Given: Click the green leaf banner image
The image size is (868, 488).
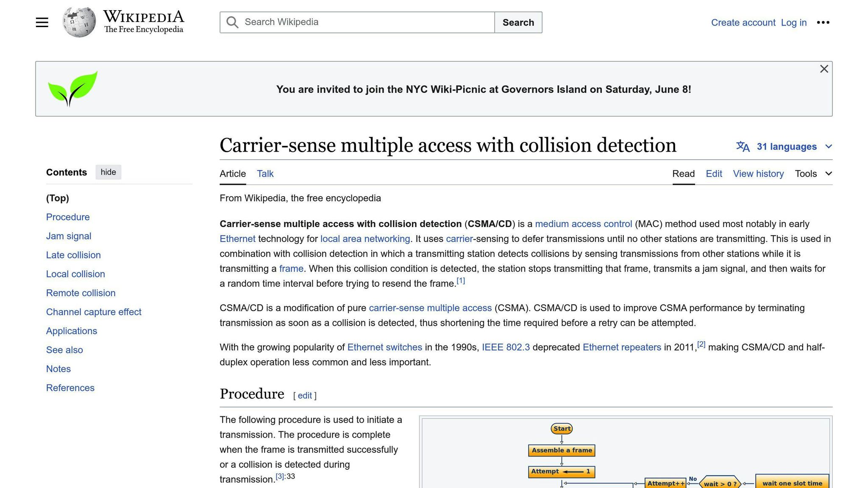Looking at the screenshot, I should pyautogui.click(x=72, y=89).
